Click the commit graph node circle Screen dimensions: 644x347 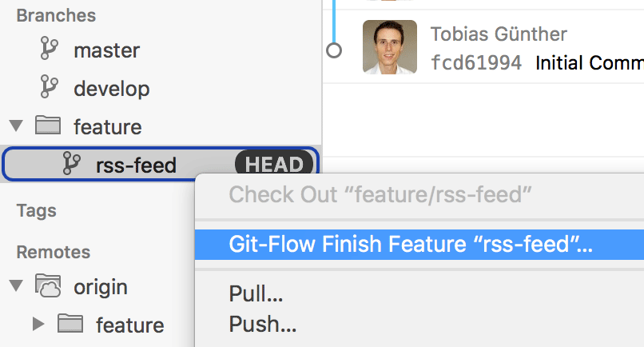point(334,50)
